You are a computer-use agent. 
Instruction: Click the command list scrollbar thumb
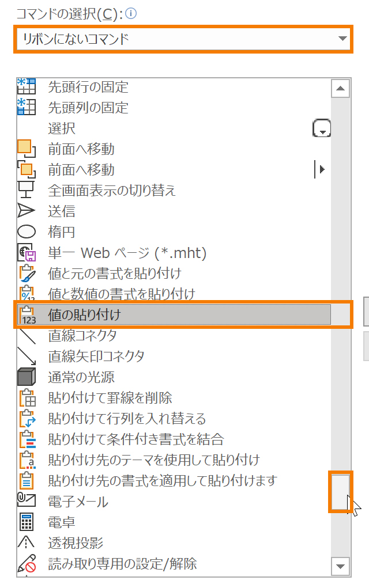tap(341, 492)
